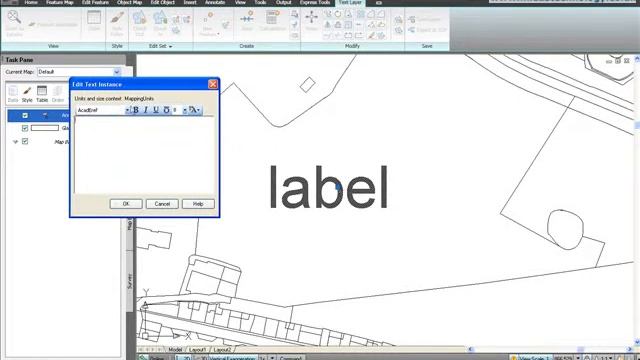
Task: Click the rotate icon in Modify panel
Action: tap(338, 14)
